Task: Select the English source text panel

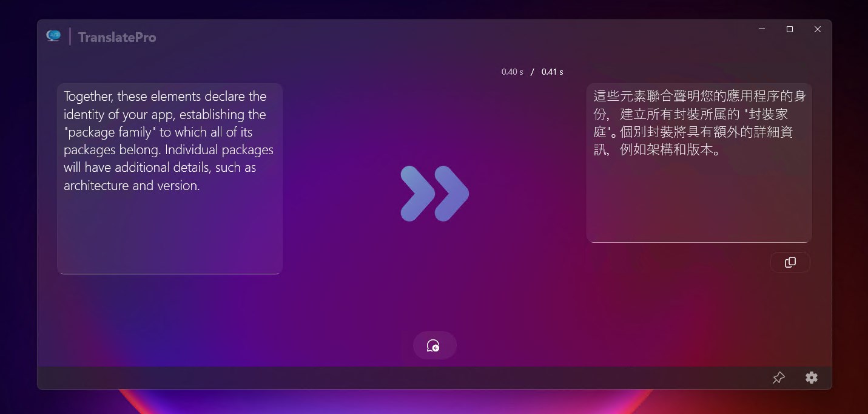Action: point(169,178)
